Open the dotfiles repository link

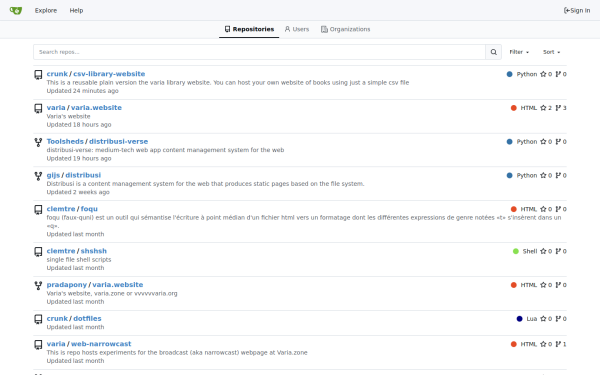tap(87, 318)
